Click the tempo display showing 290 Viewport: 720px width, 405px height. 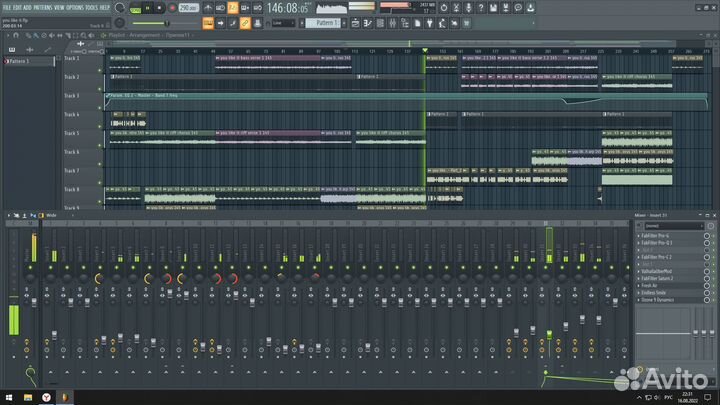pyautogui.click(x=187, y=8)
